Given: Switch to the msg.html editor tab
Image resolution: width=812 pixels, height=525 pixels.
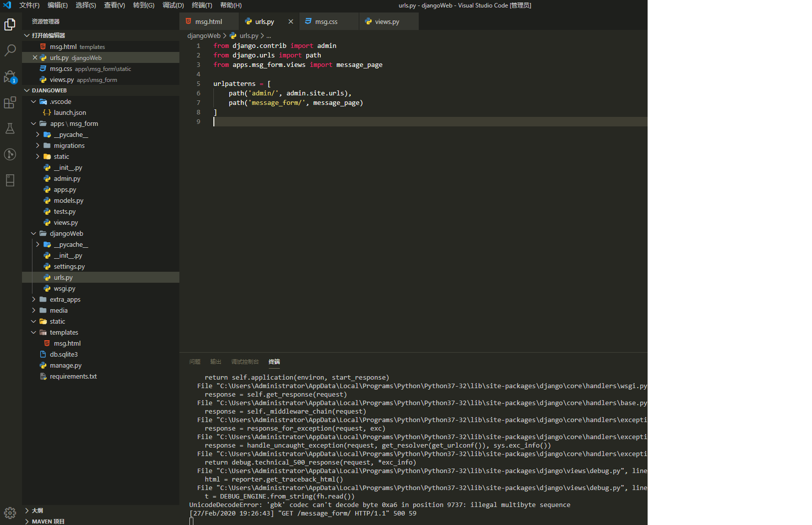Looking at the screenshot, I should tap(209, 21).
